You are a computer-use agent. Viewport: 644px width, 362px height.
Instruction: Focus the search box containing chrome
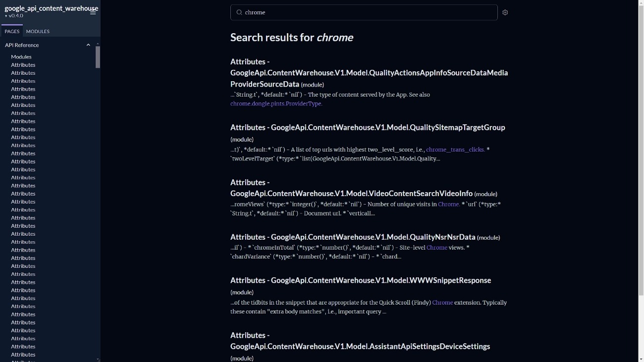364,12
